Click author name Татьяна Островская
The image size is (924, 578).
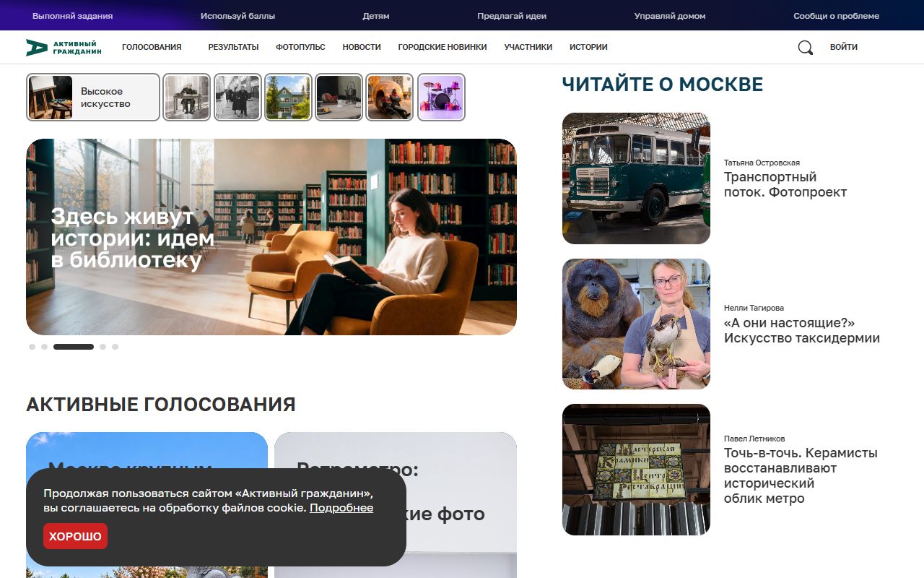coord(762,163)
